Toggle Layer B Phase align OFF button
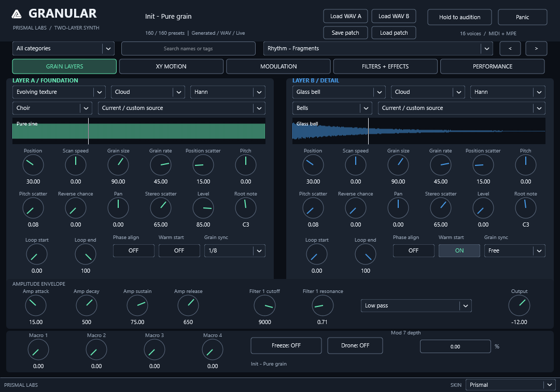This screenshot has width=560, height=392. (x=414, y=250)
